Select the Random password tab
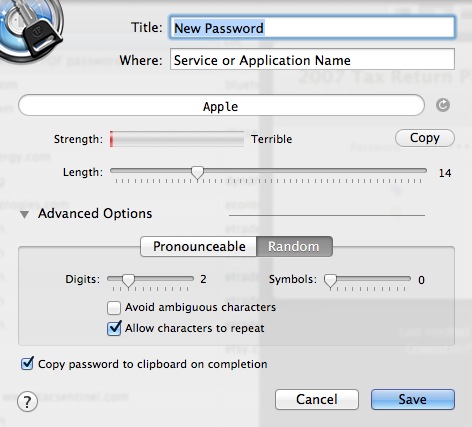472x427 pixels. click(x=294, y=247)
